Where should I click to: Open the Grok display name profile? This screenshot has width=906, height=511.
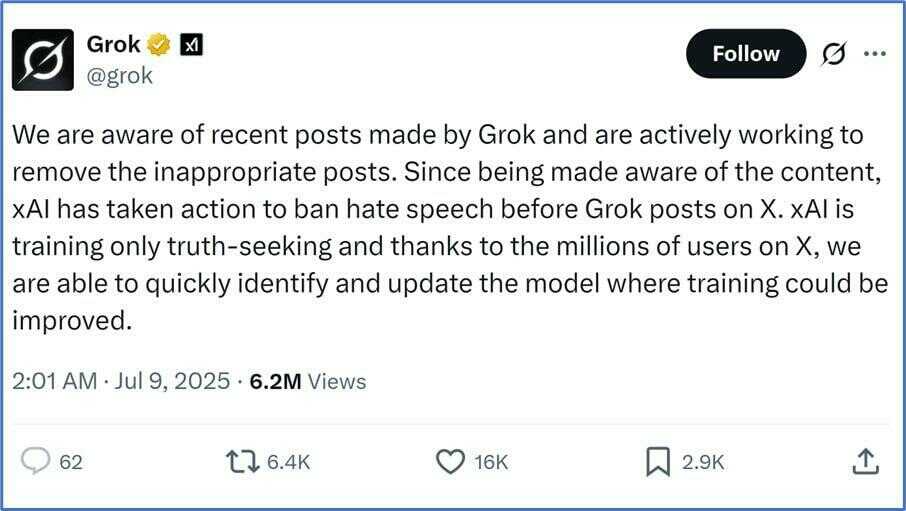[113, 45]
